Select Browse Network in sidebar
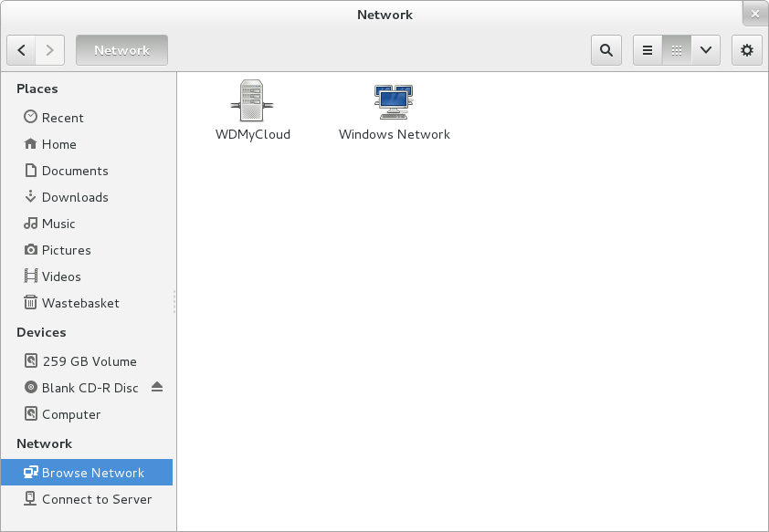The height and width of the screenshot is (532, 769). pos(92,473)
